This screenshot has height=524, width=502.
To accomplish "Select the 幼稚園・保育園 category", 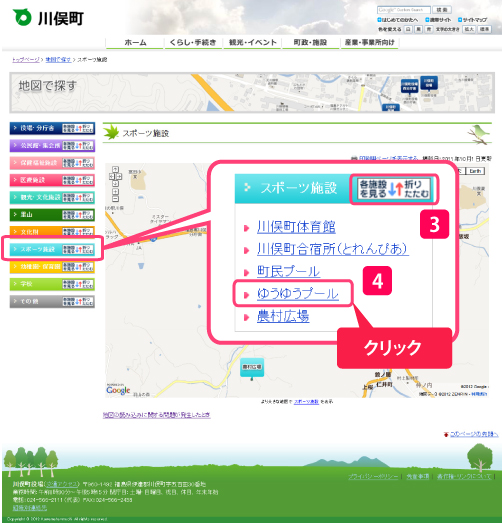I will pyautogui.click(x=36, y=267).
